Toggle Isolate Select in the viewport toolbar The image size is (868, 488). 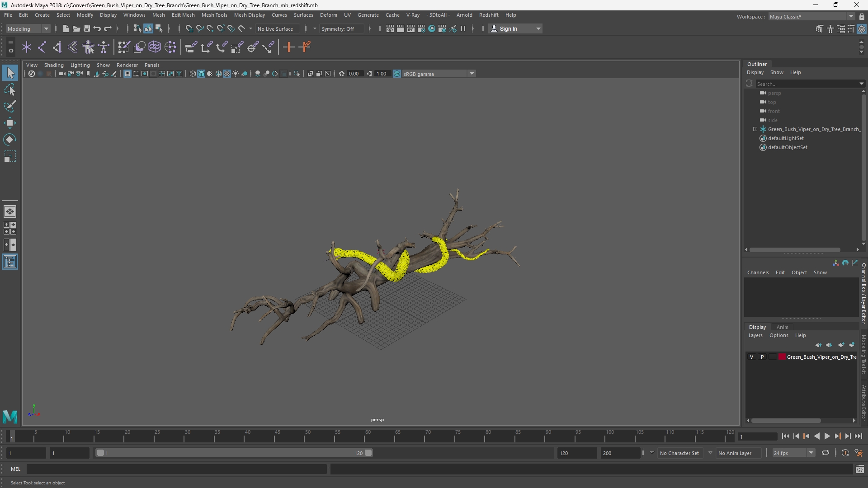297,74
